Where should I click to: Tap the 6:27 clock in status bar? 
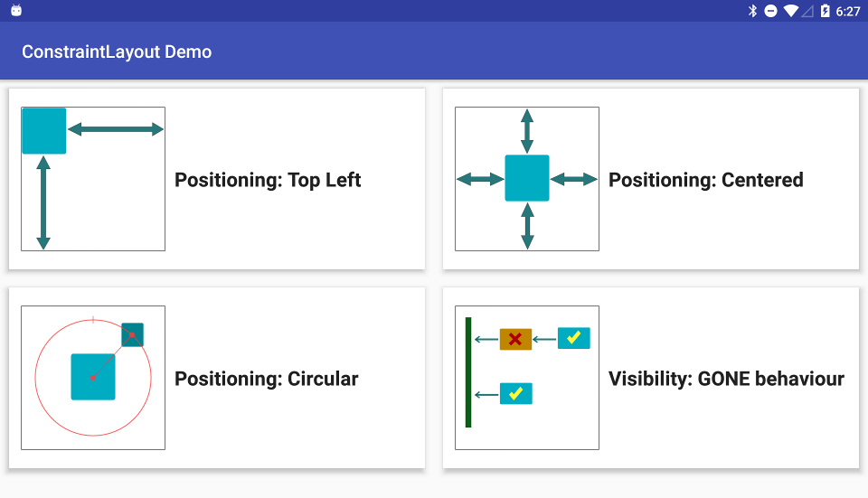[x=848, y=12]
